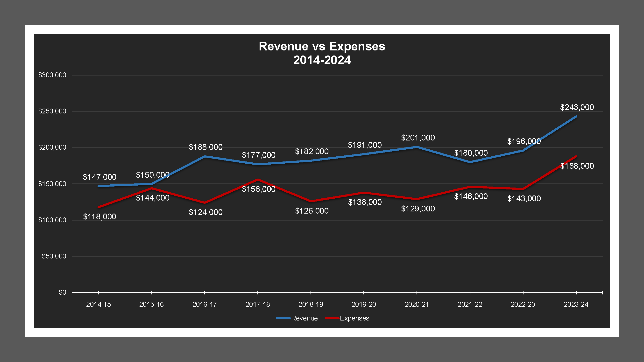Click the $150,000 y-axis value
The height and width of the screenshot is (362, 644).
coord(52,184)
